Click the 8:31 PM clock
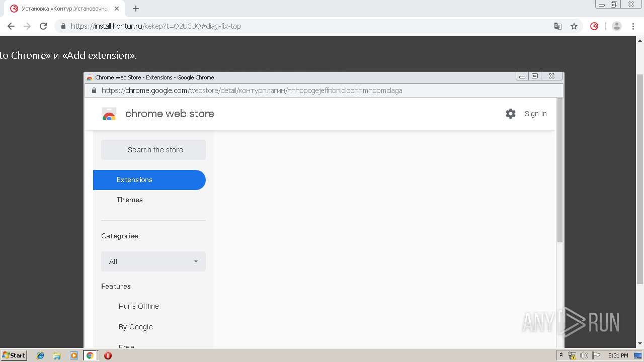 (618, 355)
